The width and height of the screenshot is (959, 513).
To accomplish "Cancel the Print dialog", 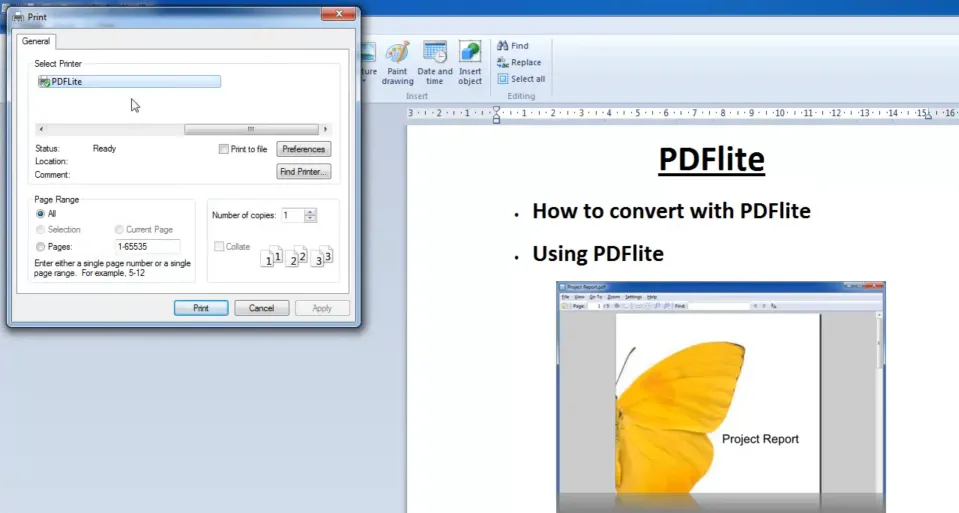I will pos(261,308).
